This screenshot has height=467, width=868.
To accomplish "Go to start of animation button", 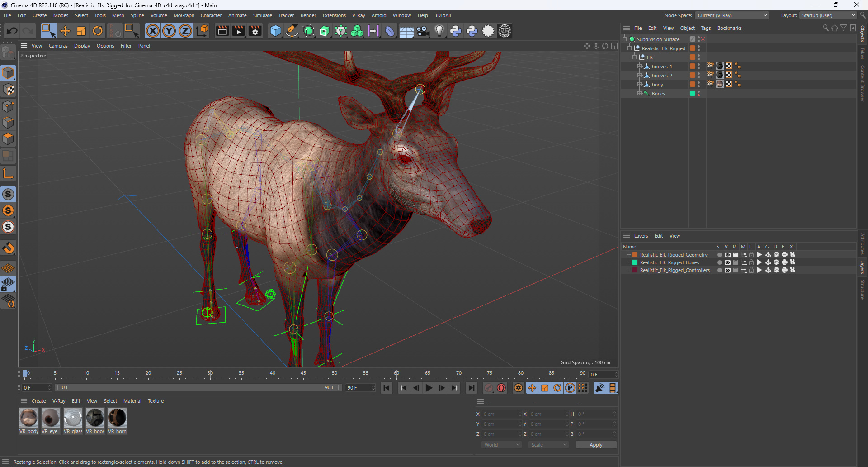I will (x=387, y=388).
